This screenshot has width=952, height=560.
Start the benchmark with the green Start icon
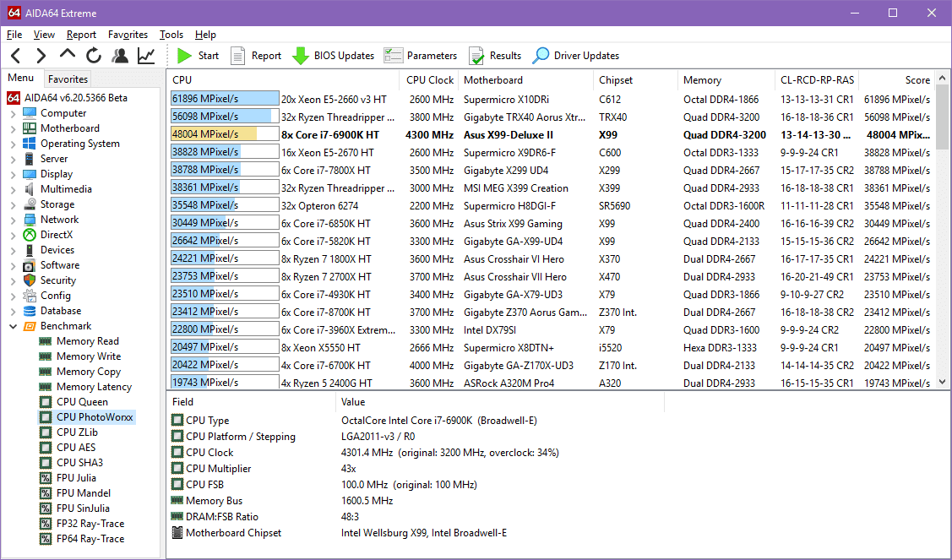pyautogui.click(x=184, y=56)
